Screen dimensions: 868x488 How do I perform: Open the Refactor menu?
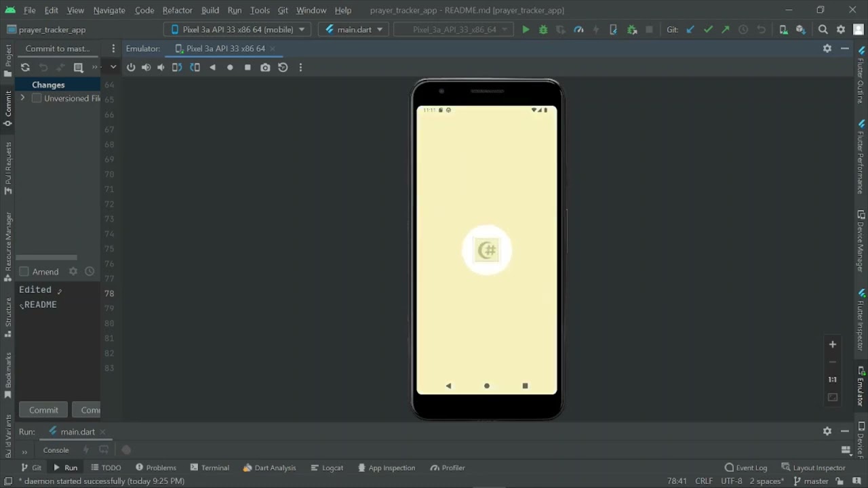[177, 10]
